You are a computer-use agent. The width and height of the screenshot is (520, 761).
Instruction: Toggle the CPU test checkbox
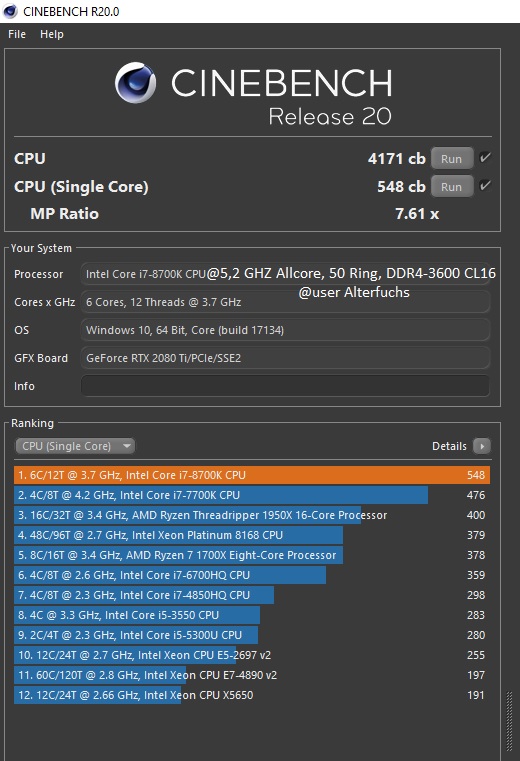(485, 158)
